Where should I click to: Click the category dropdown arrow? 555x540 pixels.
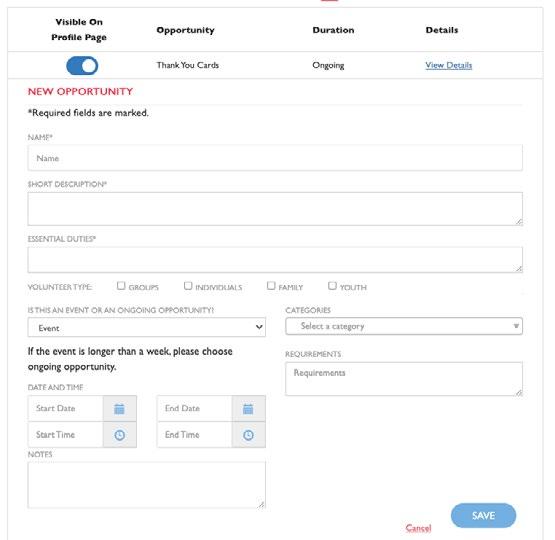(x=516, y=326)
